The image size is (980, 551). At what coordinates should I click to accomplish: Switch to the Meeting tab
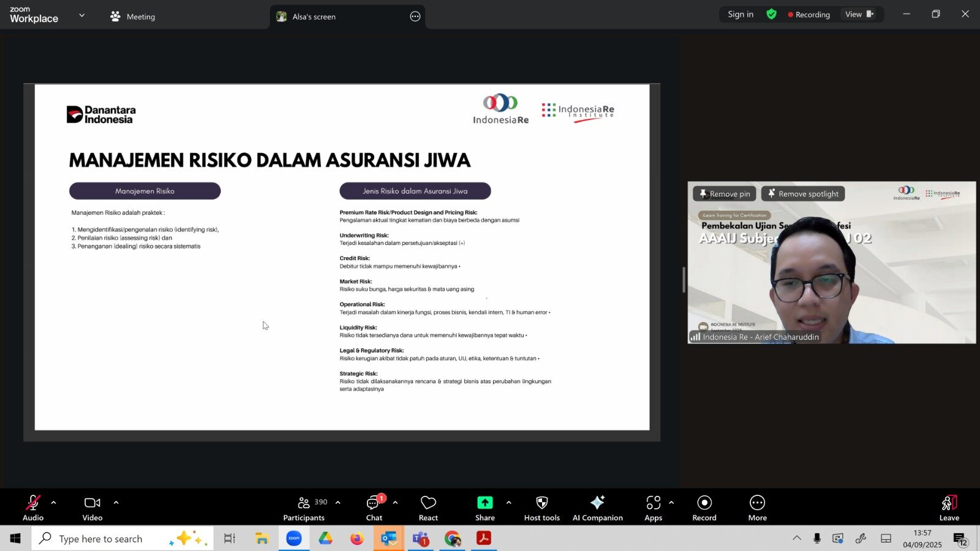click(133, 17)
